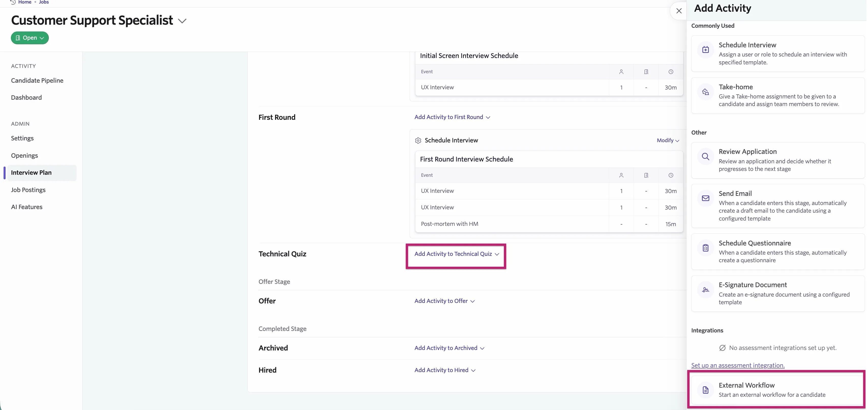Click the Schedule Questionnaire clipboard icon
Screen dimensions: 868x410
pos(705,248)
